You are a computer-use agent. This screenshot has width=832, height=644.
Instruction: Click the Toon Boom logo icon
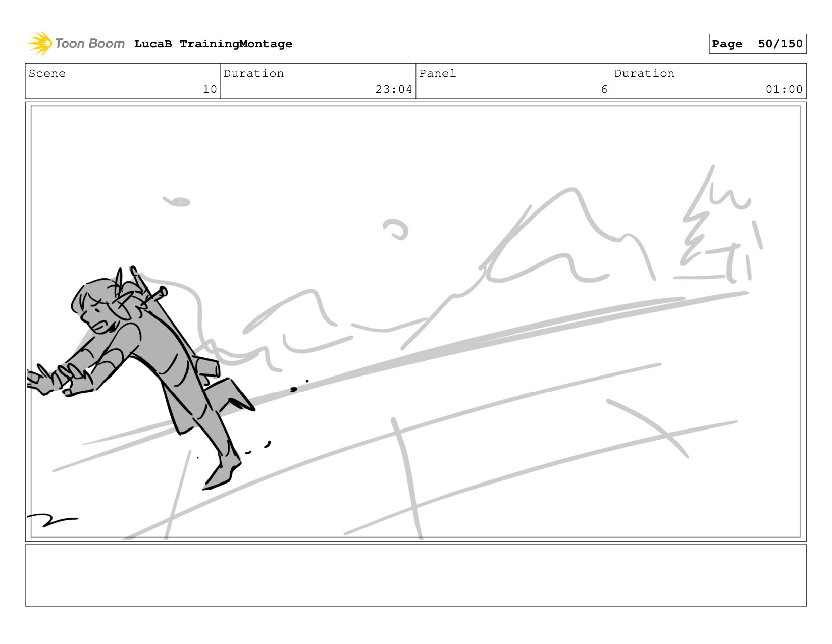[x=40, y=43]
